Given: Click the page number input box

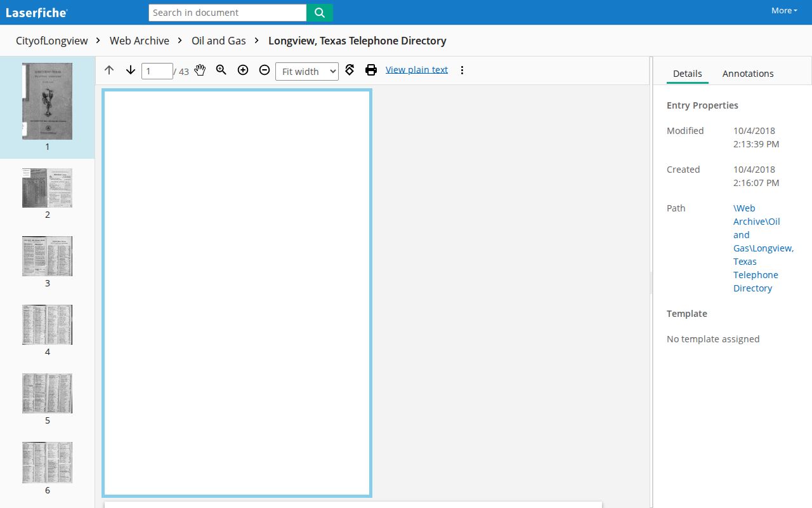Looking at the screenshot, I should pos(157,71).
